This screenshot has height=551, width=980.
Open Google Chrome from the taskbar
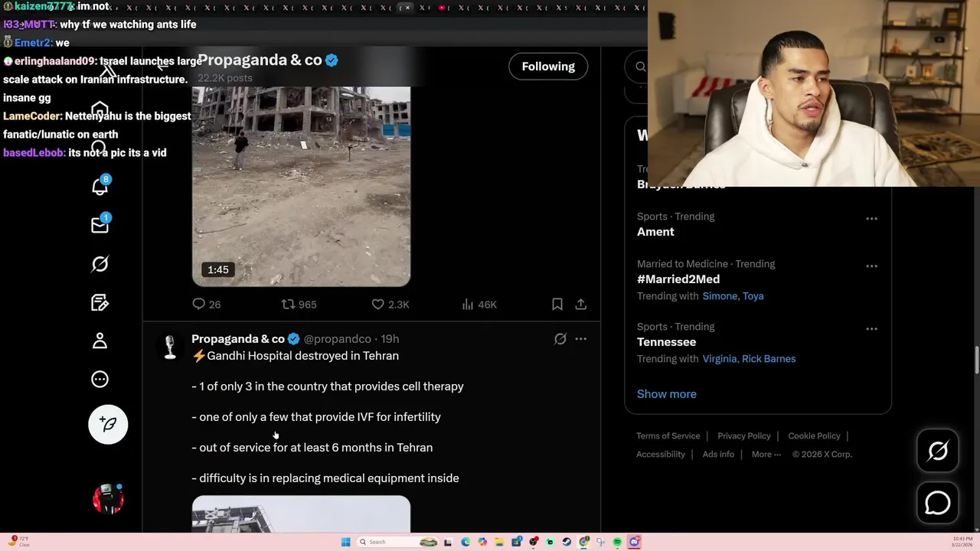point(583,542)
